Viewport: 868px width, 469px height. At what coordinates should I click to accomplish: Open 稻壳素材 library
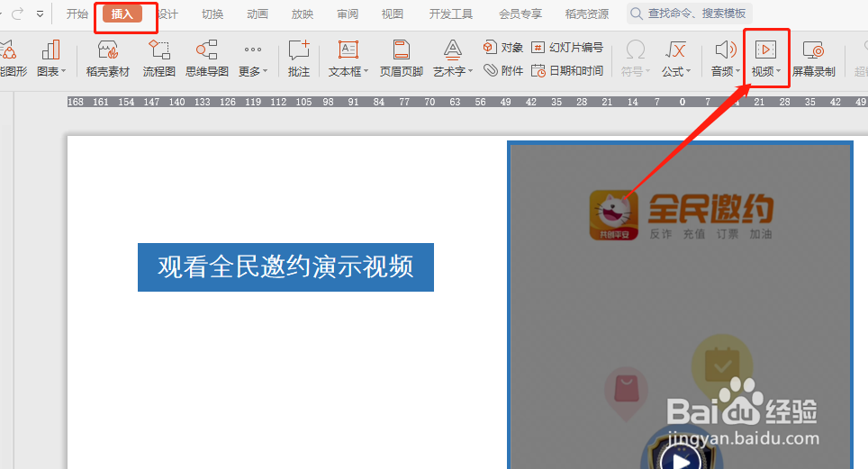coord(108,59)
